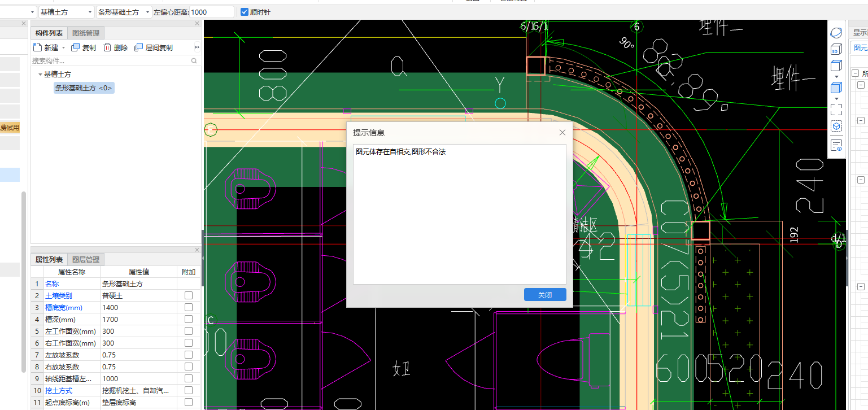Click the dashed-corner zoom extents icon
The width and height of the screenshot is (868, 410).
tap(836, 109)
